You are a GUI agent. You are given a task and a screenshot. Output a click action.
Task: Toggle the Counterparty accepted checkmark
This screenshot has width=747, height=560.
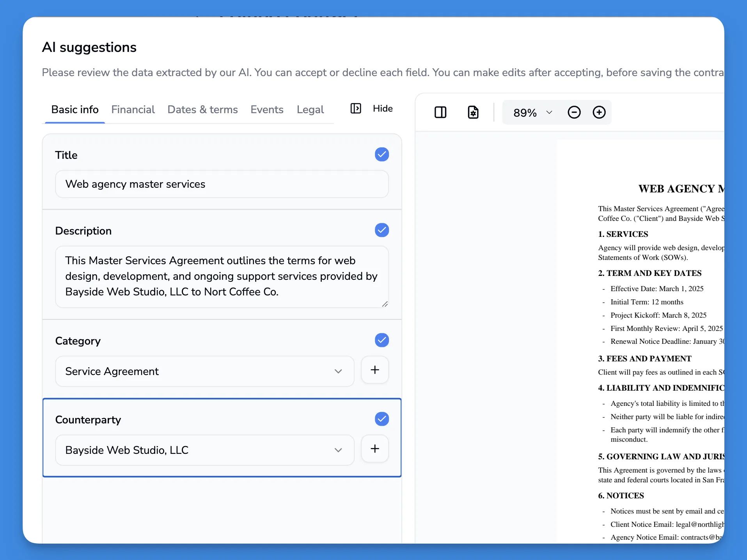pos(381,419)
